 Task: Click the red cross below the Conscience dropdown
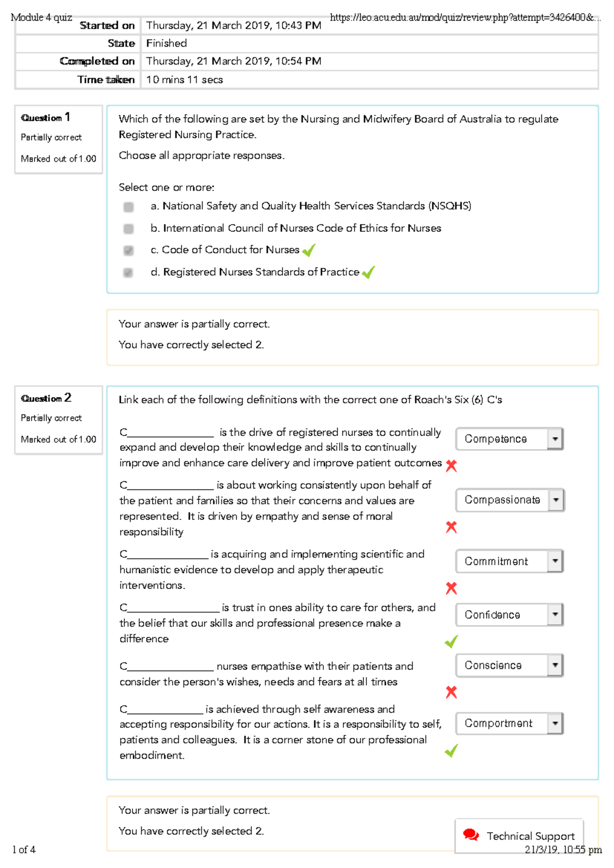pos(451,692)
